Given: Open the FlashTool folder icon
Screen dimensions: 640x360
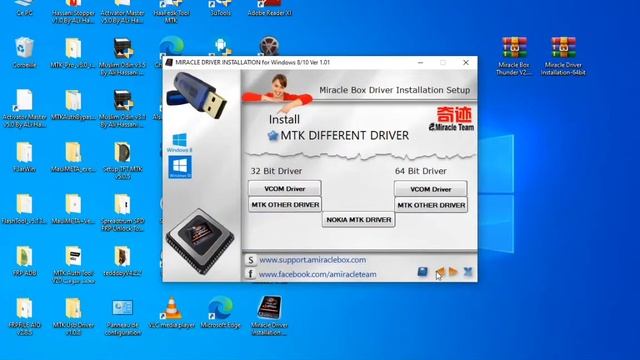Looking at the screenshot, I should point(24,209).
